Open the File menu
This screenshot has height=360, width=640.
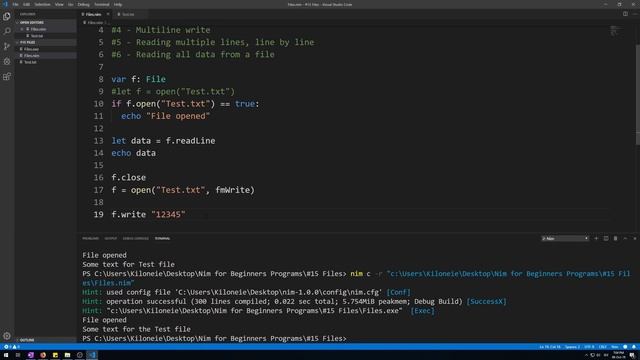(x=15, y=4)
